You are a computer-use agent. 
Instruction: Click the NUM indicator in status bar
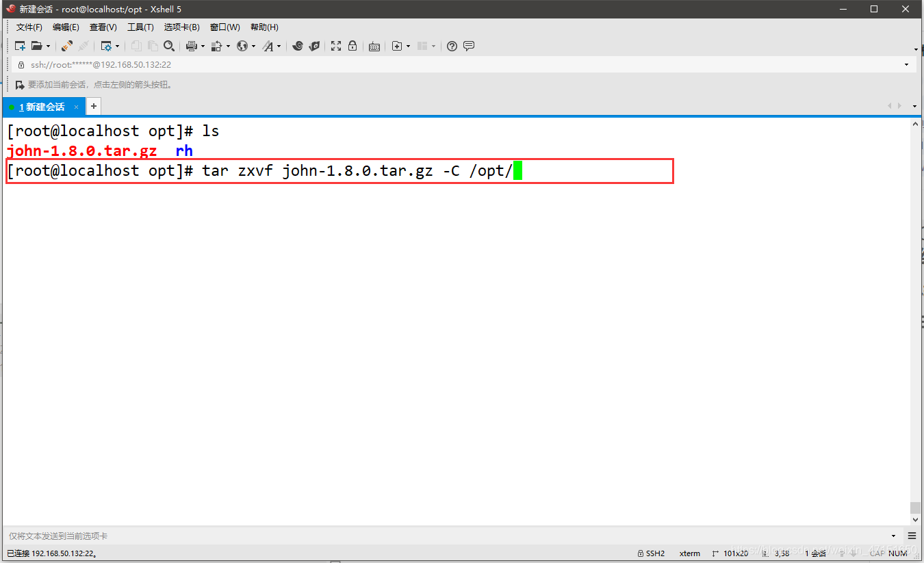click(898, 553)
